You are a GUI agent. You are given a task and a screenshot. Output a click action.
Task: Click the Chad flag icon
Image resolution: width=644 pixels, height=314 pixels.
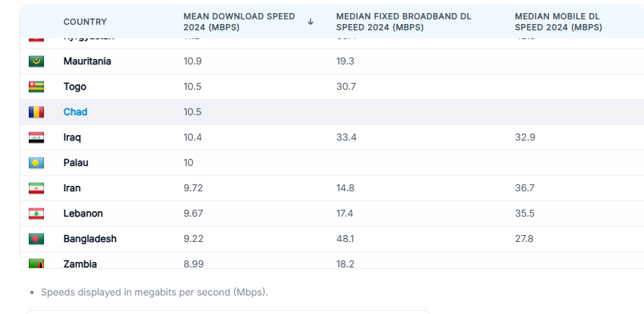(36, 112)
